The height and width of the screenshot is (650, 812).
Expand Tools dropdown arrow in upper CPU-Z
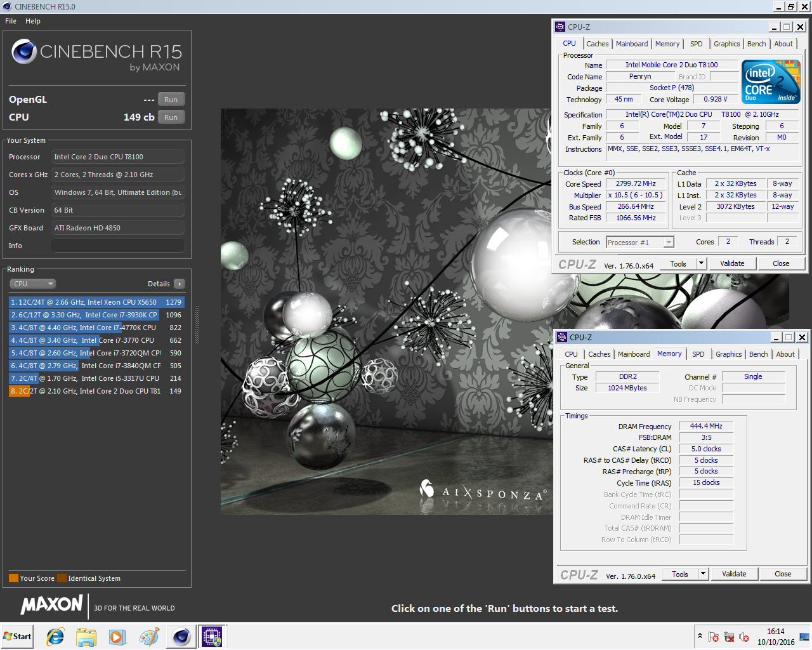tap(701, 263)
